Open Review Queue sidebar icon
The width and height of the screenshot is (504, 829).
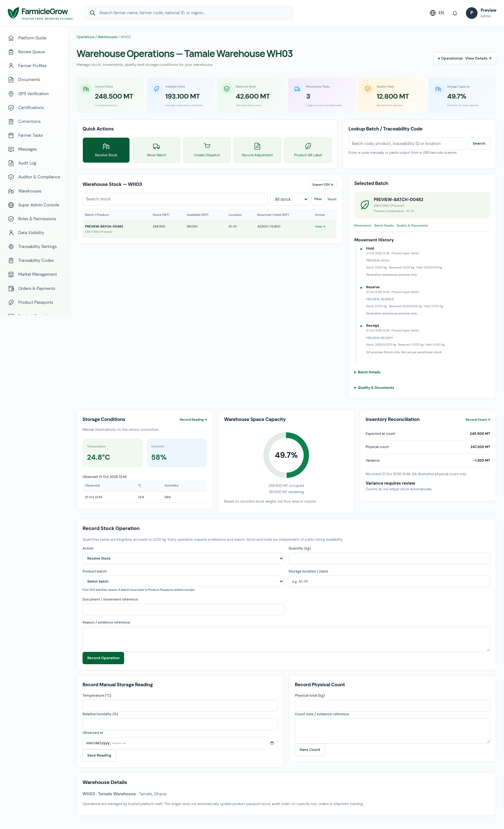coord(11,52)
